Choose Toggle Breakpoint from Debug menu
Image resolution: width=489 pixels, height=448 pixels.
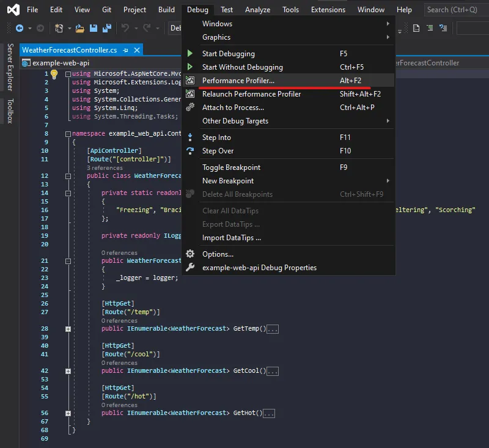(288, 167)
